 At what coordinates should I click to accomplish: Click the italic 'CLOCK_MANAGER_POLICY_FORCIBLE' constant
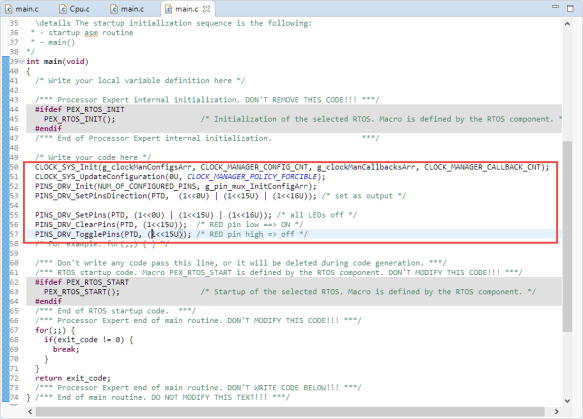(252, 177)
